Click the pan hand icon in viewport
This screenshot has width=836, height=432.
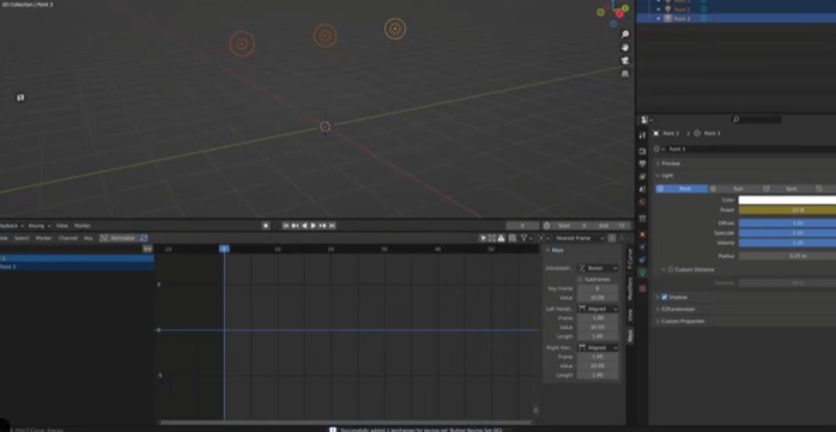(626, 47)
